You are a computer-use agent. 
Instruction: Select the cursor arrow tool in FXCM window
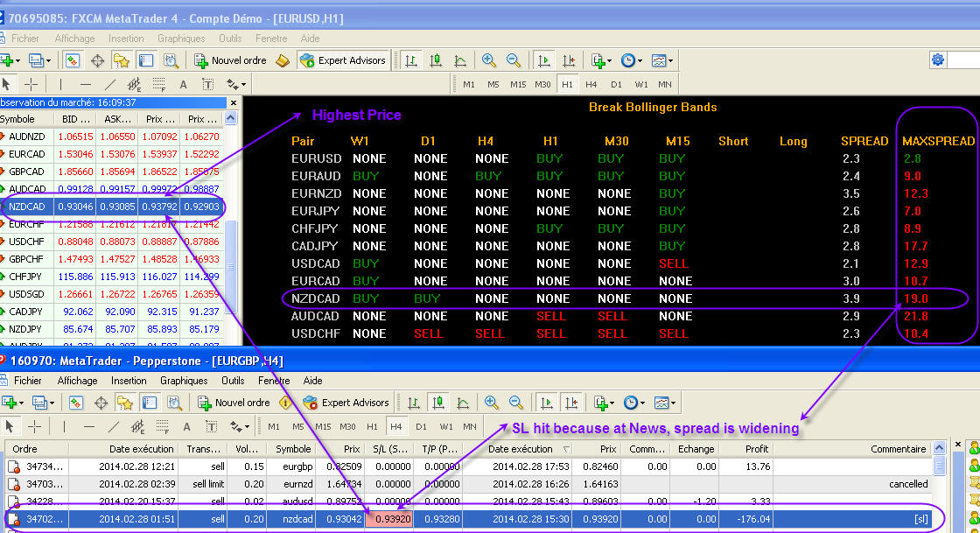point(6,84)
